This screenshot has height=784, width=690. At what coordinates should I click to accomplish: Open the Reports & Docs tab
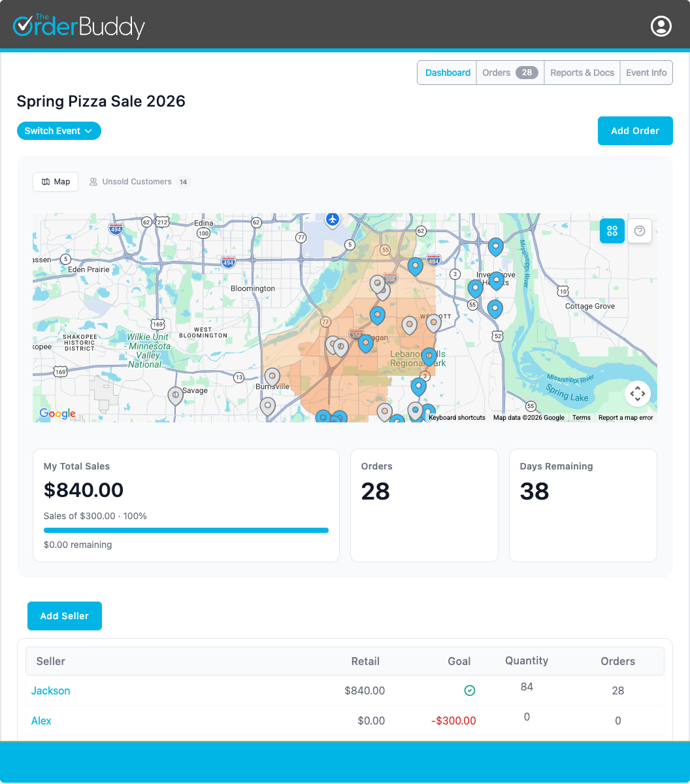582,73
